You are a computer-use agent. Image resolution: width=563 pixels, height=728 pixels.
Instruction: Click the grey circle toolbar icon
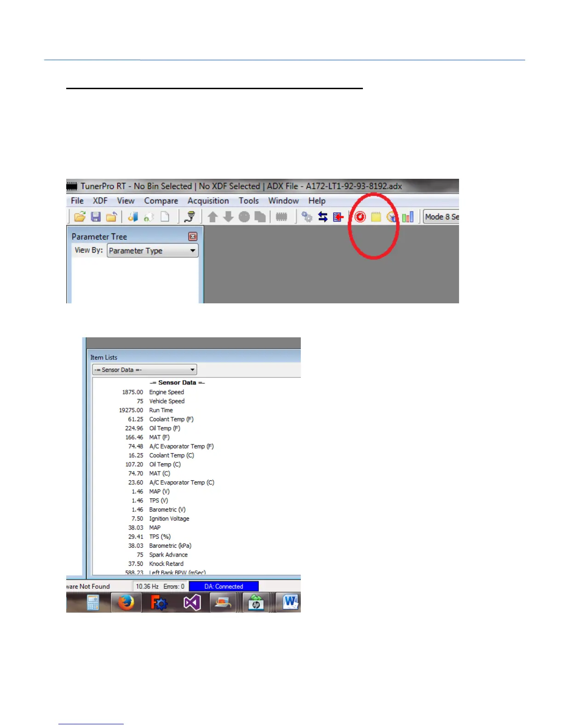[244, 217]
